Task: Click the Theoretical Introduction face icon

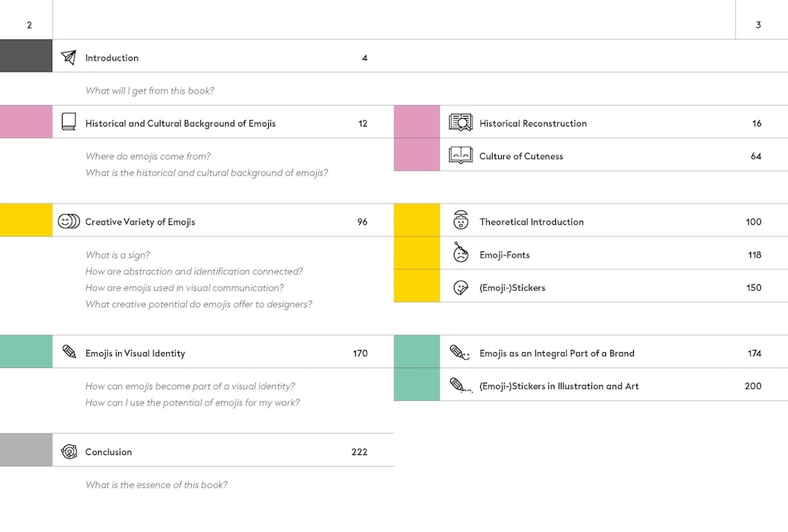Action: [x=460, y=220]
